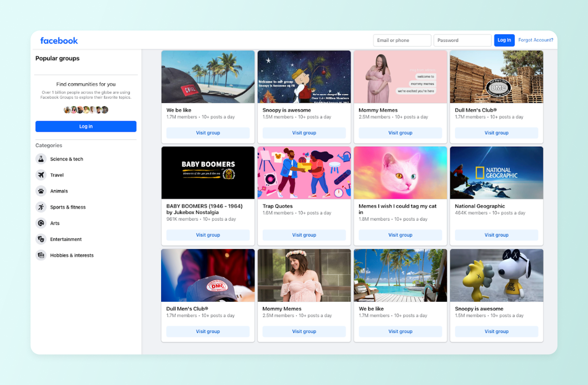Open the Forgot Account? link

pyautogui.click(x=536, y=40)
